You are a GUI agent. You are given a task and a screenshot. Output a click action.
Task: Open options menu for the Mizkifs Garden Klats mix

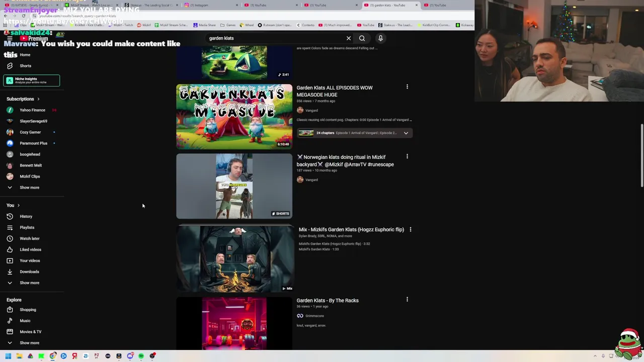(x=410, y=230)
